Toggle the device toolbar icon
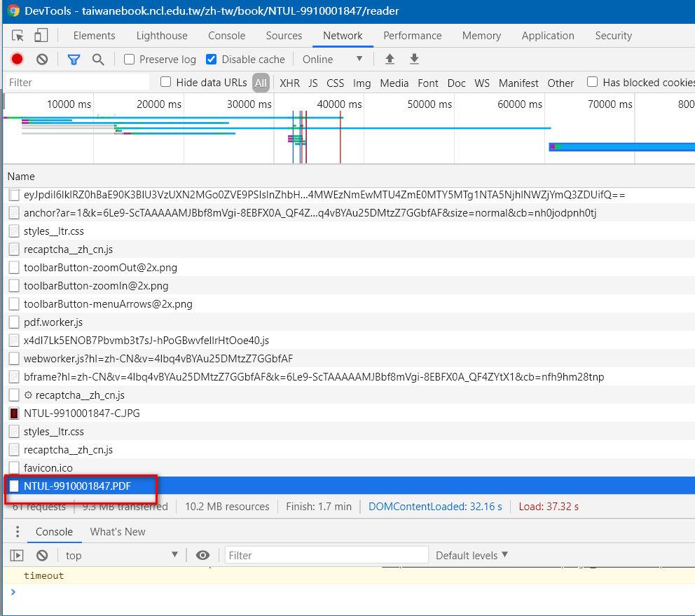The width and height of the screenshot is (695, 616). [41, 36]
